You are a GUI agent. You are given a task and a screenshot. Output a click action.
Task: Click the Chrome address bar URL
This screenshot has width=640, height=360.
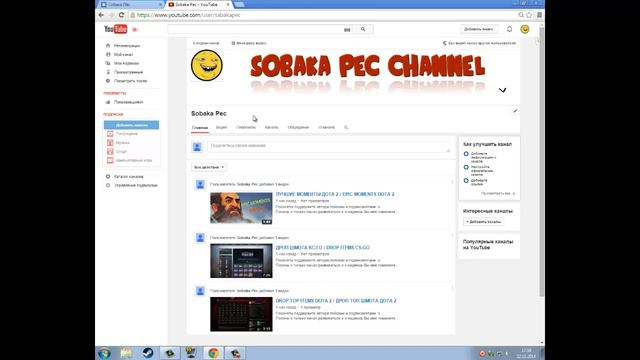(188, 15)
